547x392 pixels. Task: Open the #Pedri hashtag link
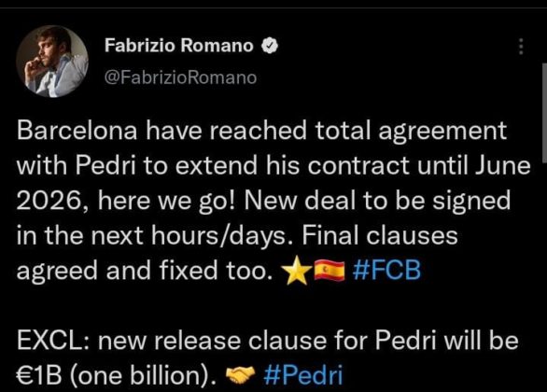click(303, 375)
